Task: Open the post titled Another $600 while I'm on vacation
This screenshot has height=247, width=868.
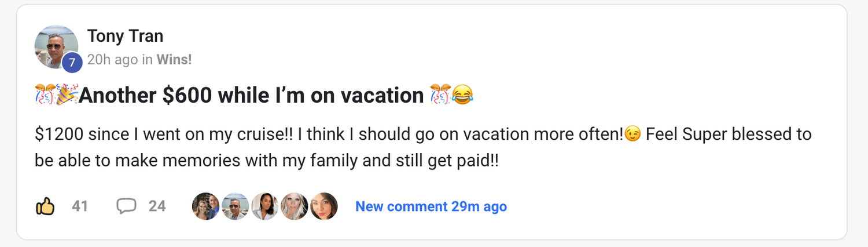Action: 251,95
